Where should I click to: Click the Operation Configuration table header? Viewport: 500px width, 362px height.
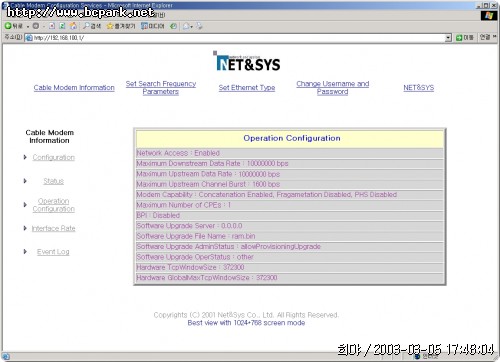tap(290, 139)
